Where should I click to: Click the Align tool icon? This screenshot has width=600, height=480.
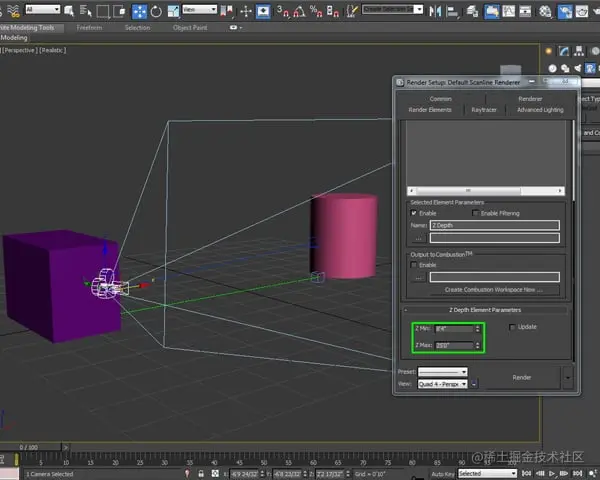[x=452, y=11]
